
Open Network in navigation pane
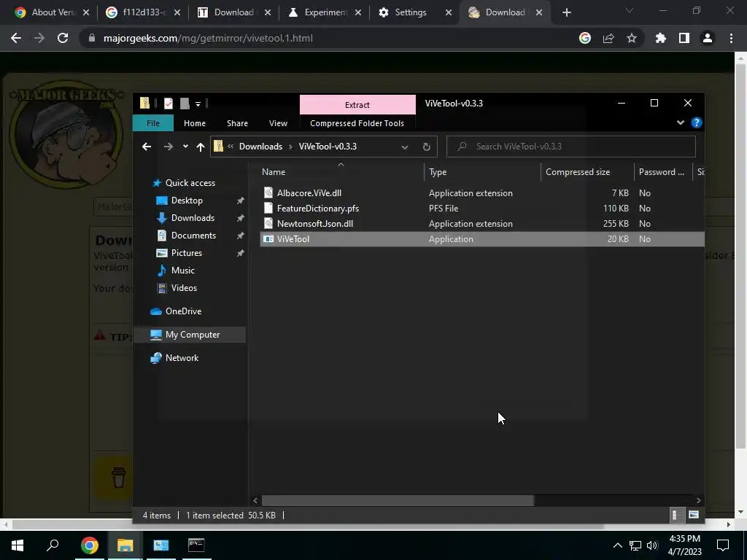pyautogui.click(x=182, y=357)
